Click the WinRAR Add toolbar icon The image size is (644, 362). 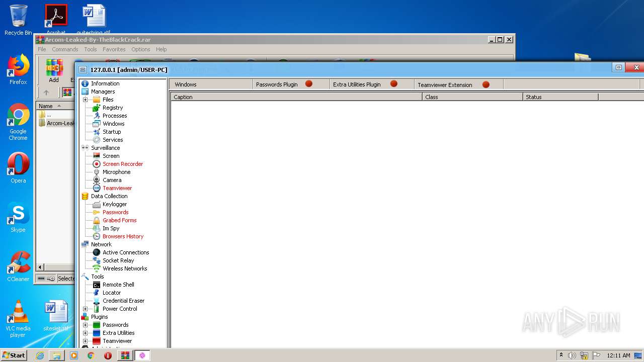54,71
